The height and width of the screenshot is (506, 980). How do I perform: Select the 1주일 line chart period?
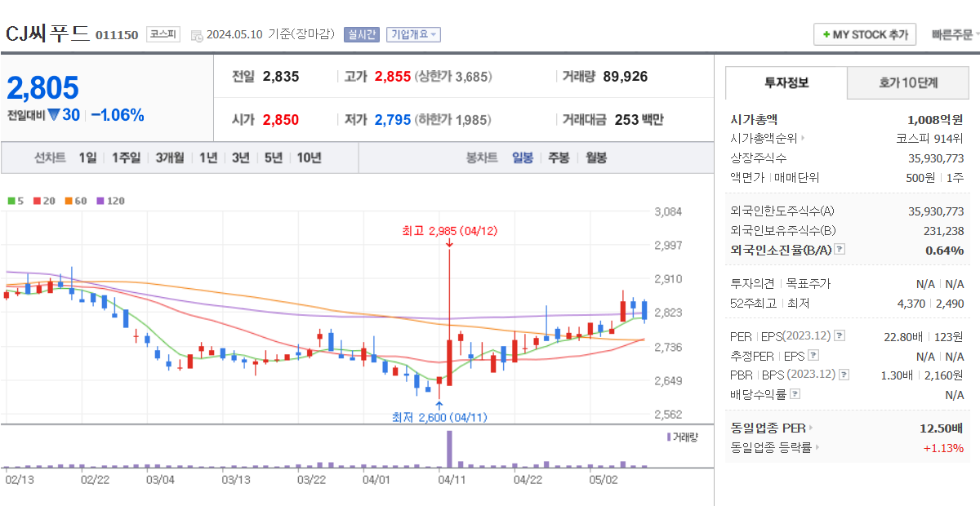click(126, 158)
